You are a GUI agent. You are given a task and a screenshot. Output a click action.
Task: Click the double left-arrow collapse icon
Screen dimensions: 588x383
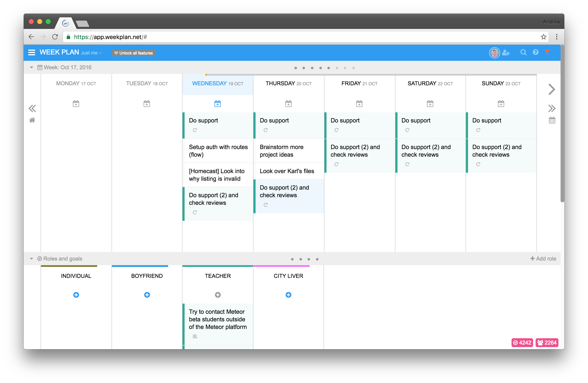pos(32,108)
